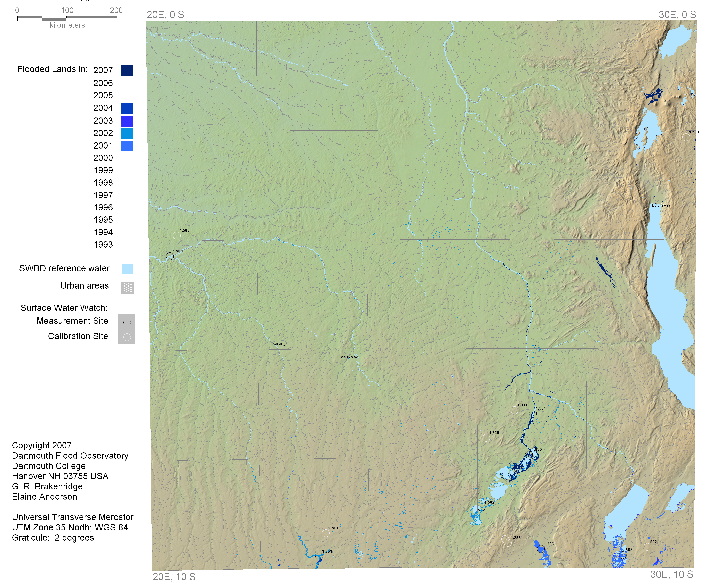Image resolution: width=709 pixels, height=588 pixels.
Task: Click the black circle marker labeled 1,502
Action: [481, 507]
